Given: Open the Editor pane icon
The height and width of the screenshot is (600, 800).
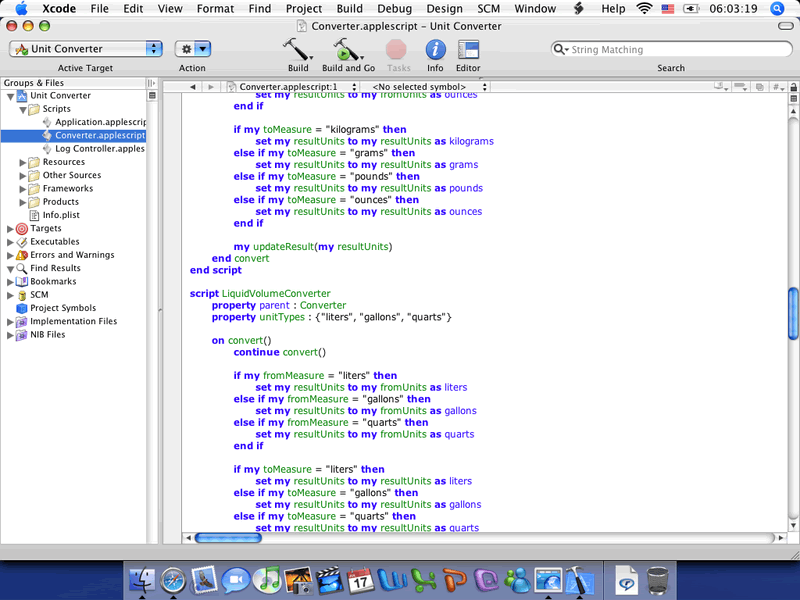Looking at the screenshot, I should point(467,49).
